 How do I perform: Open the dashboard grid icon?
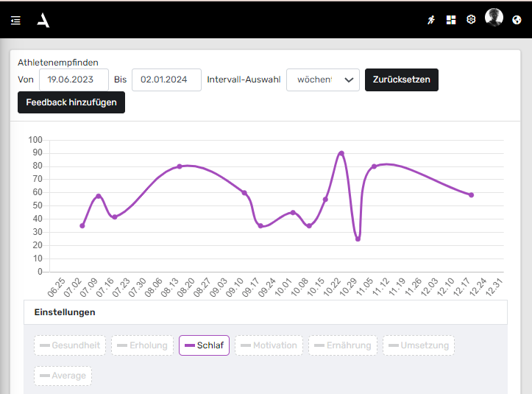pyautogui.click(x=451, y=20)
